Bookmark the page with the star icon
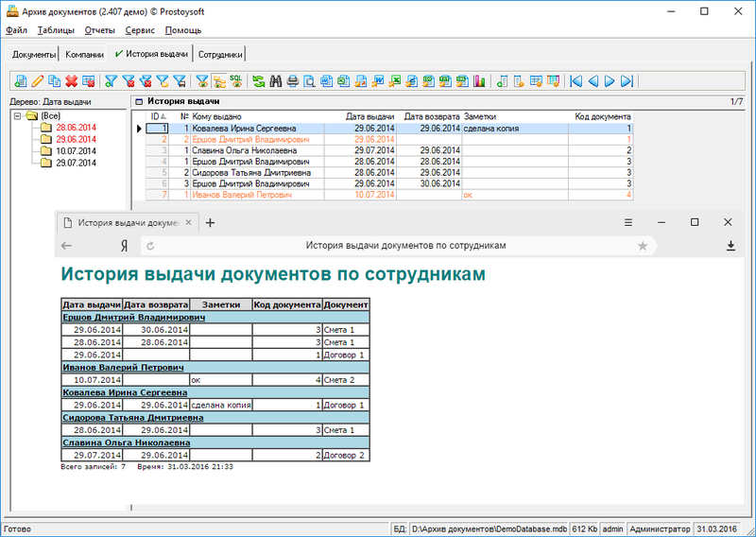Viewport: 756px width, 537px height. (643, 246)
